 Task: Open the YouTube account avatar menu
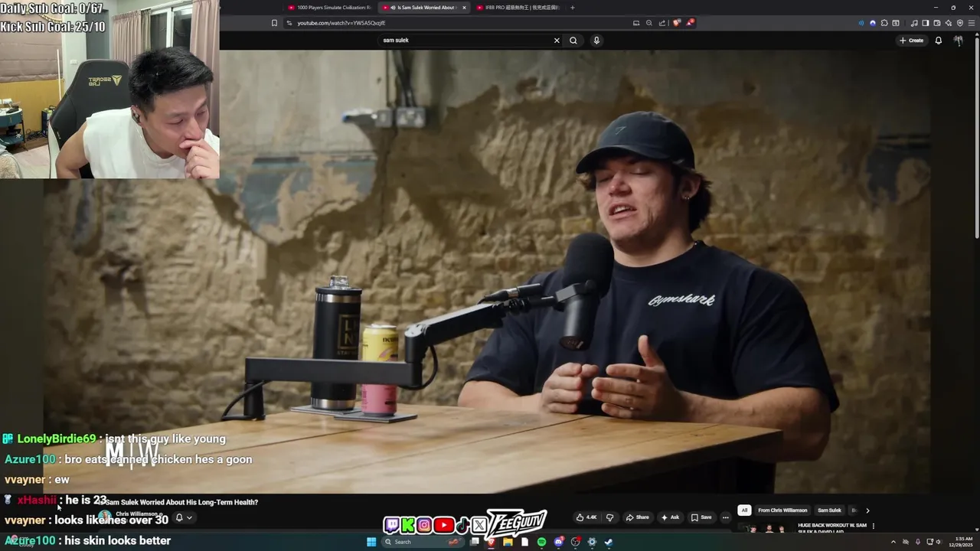pos(958,41)
